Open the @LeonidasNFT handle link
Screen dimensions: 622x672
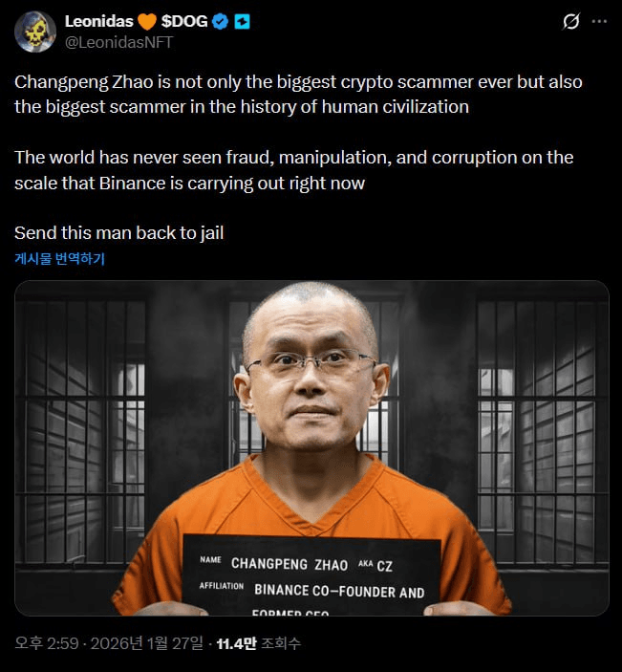(x=119, y=42)
